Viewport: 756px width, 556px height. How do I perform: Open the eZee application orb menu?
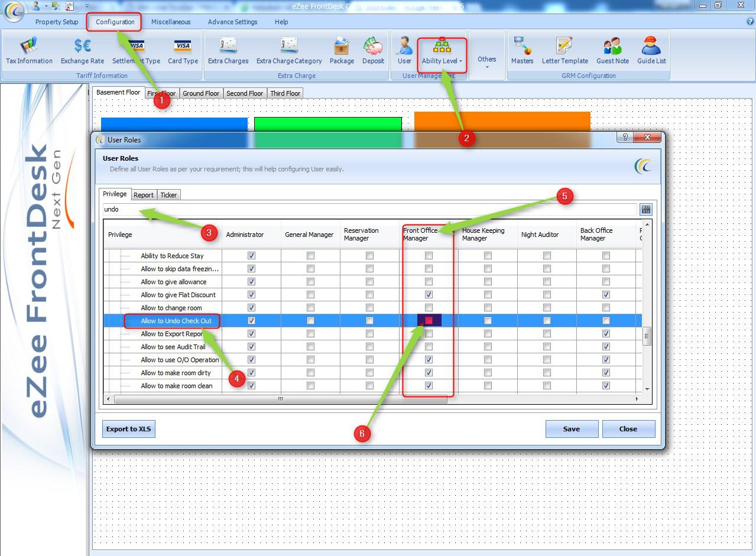click(x=14, y=10)
